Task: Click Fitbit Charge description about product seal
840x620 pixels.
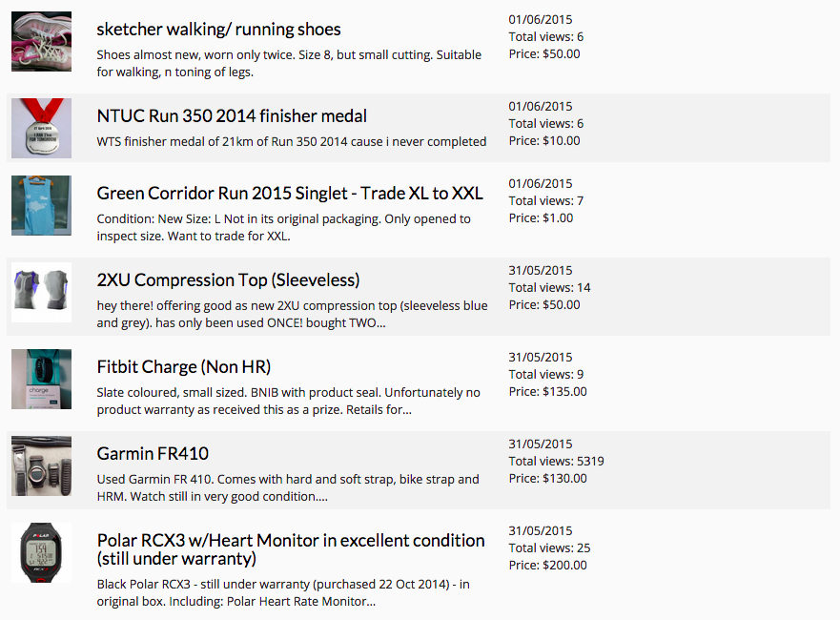Action: (288, 402)
